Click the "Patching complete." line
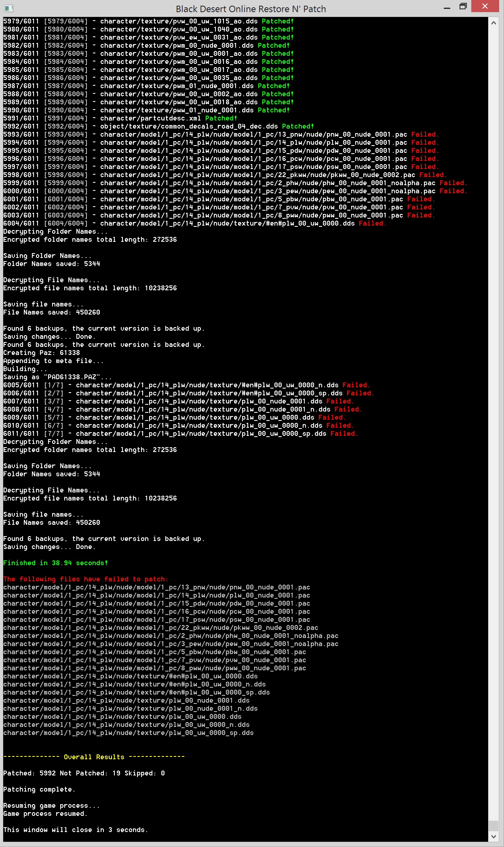 tap(39, 789)
